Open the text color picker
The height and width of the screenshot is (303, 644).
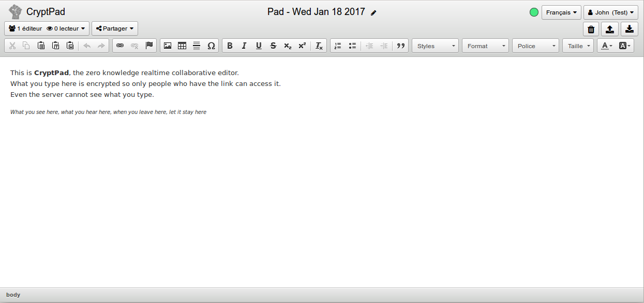(605, 46)
